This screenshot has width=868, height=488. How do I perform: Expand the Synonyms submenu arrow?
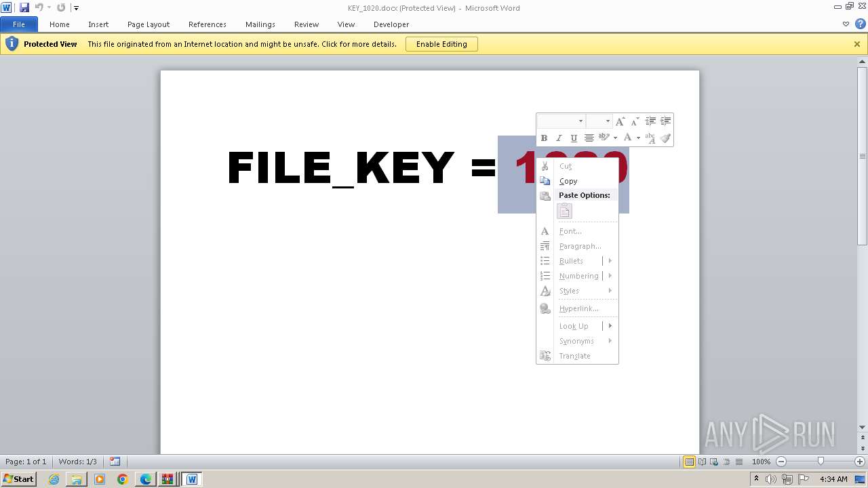coord(610,341)
